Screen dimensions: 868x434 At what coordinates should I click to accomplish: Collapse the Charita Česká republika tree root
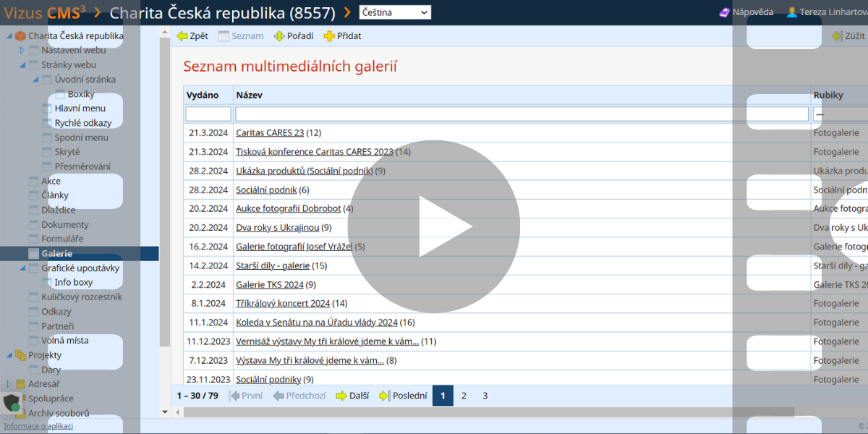tap(9, 36)
